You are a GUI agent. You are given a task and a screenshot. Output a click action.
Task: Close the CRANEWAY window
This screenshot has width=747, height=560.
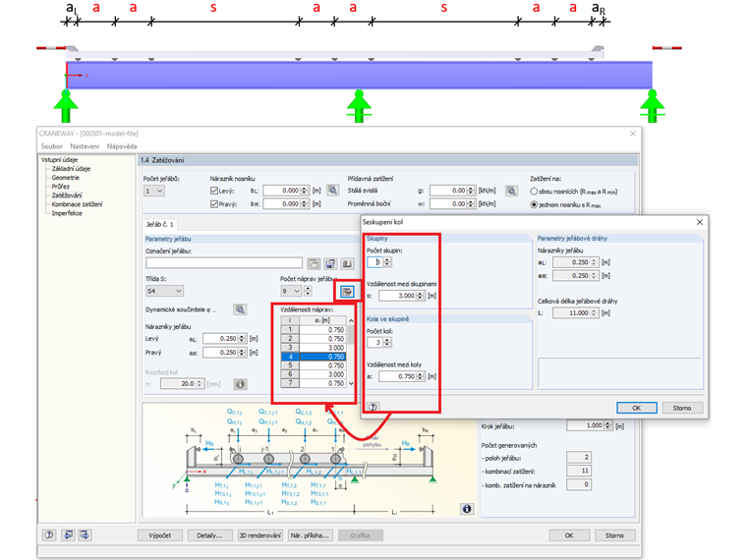[x=633, y=134]
